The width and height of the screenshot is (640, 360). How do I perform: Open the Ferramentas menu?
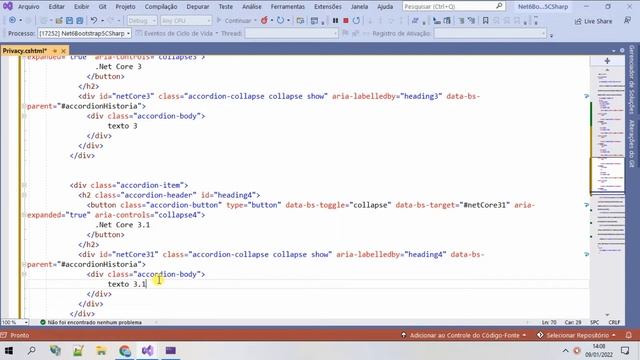[x=288, y=7]
